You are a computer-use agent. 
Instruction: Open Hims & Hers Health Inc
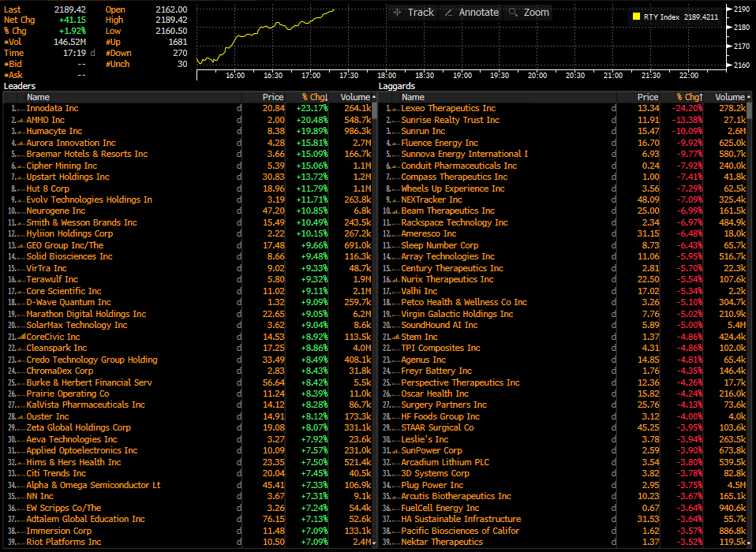click(73, 462)
